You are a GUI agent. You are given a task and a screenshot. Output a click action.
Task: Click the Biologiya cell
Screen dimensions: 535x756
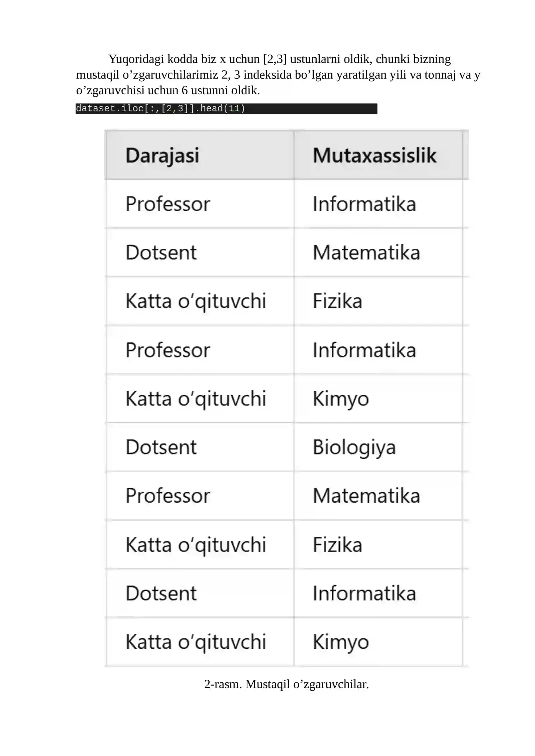378,447
